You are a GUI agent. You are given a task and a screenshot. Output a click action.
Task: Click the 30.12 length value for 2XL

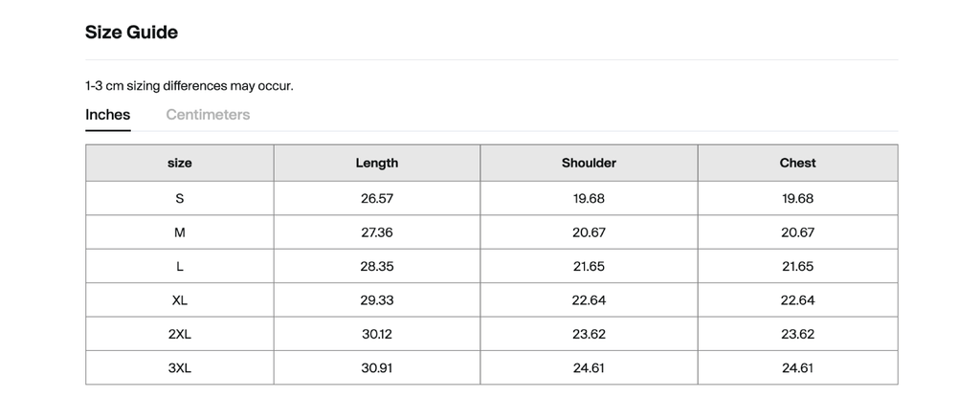point(376,334)
